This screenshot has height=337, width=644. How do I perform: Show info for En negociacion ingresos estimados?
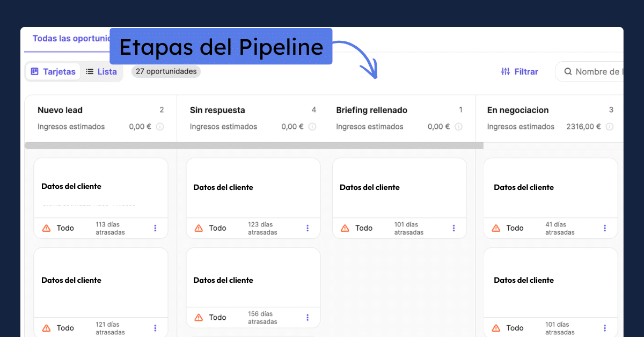610,127
